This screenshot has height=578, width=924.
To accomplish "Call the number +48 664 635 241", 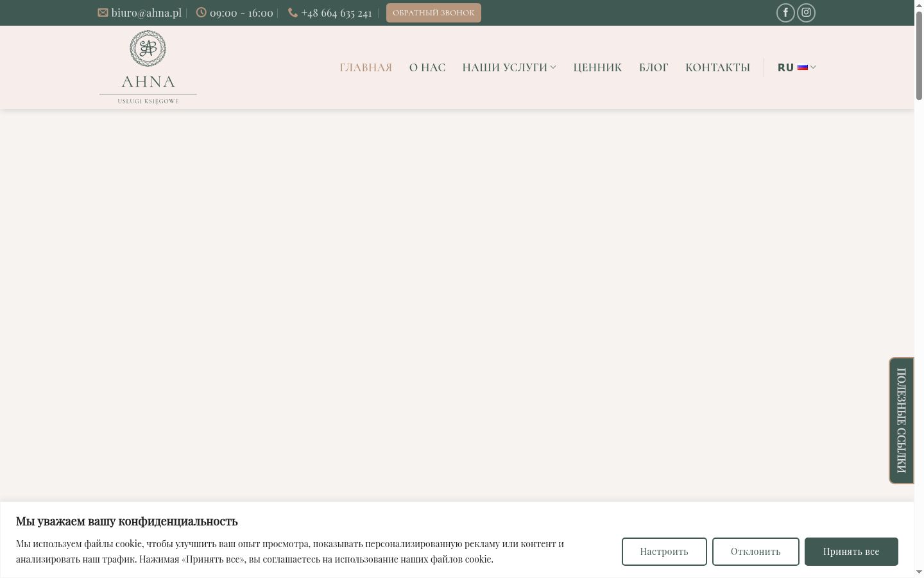I will pyautogui.click(x=337, y=13).
